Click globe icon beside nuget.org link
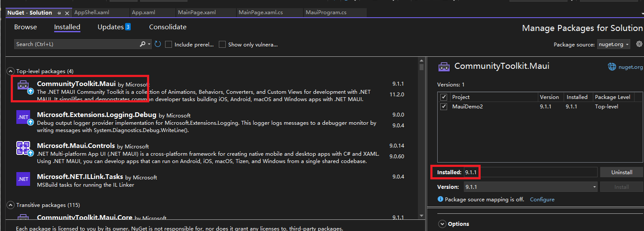Screen dimensions: 644x231 click(x=612, y=67)
